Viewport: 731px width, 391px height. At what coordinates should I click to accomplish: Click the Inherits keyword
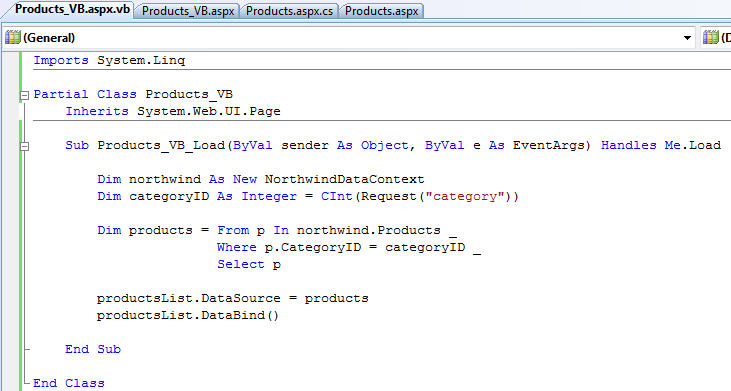[97, 111]
